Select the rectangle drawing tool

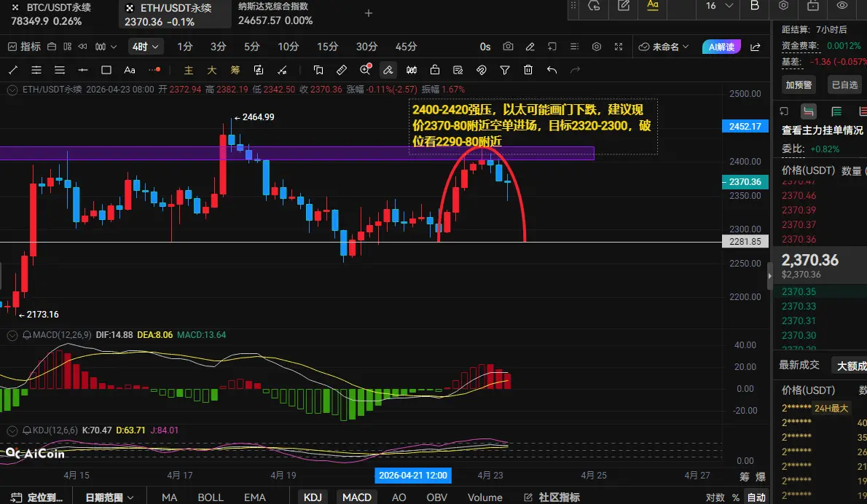[x=106, y=71]
